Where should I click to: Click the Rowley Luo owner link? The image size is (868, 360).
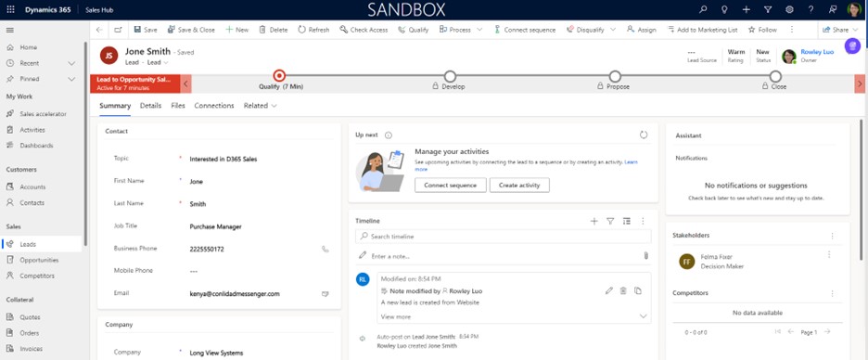(817, 52)
